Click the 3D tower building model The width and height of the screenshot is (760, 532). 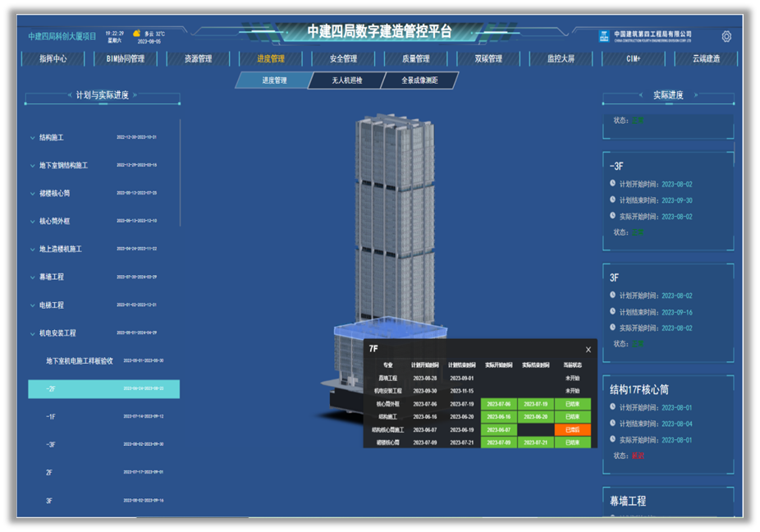393,222
